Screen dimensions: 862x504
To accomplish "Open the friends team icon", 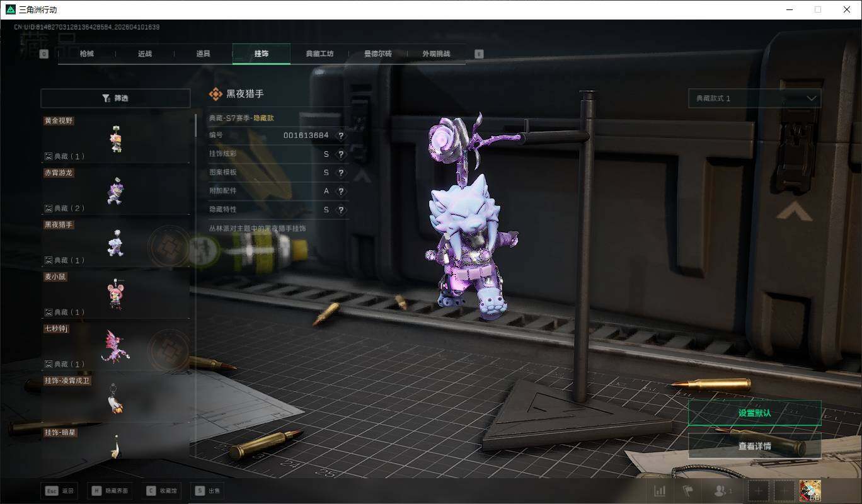I will (x=722, y=491).
